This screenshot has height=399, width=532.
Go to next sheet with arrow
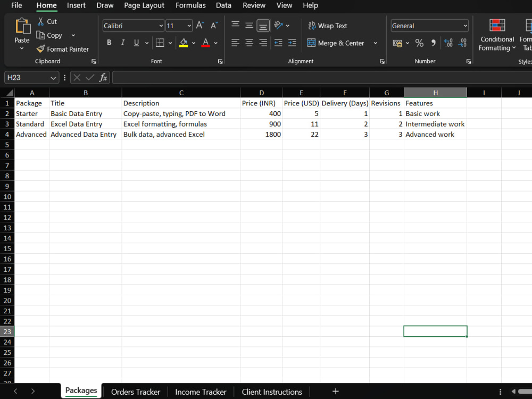(x=33, y=391)
